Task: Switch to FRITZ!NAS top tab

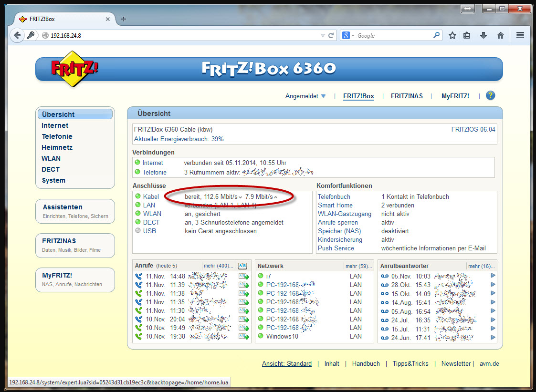Action: click(407, 96)
